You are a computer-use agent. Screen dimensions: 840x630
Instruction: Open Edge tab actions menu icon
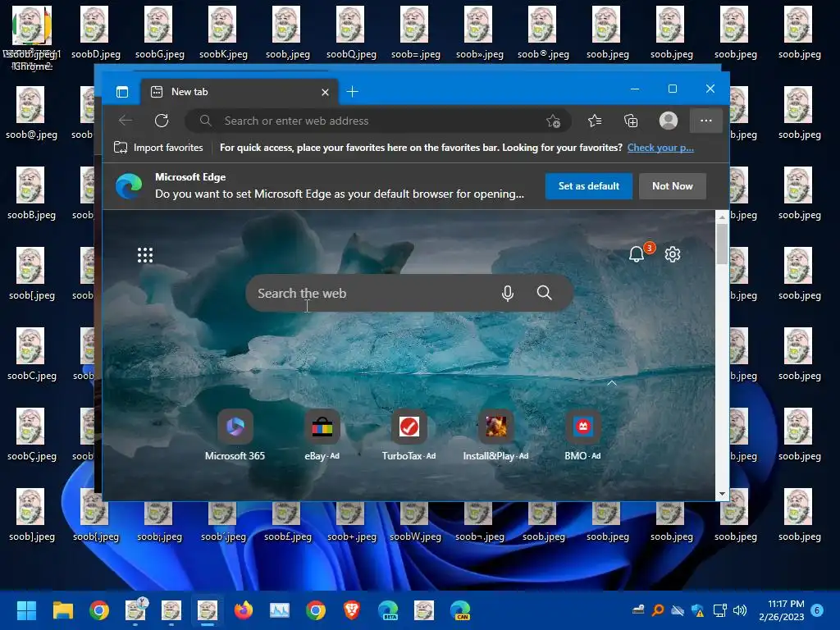(x=122, y=92)
